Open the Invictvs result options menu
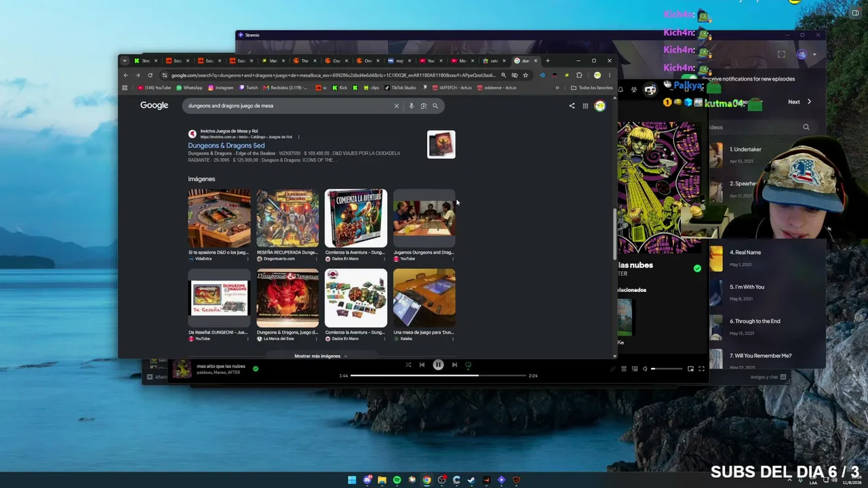The image size is (868, 488). tap(298, 137)
